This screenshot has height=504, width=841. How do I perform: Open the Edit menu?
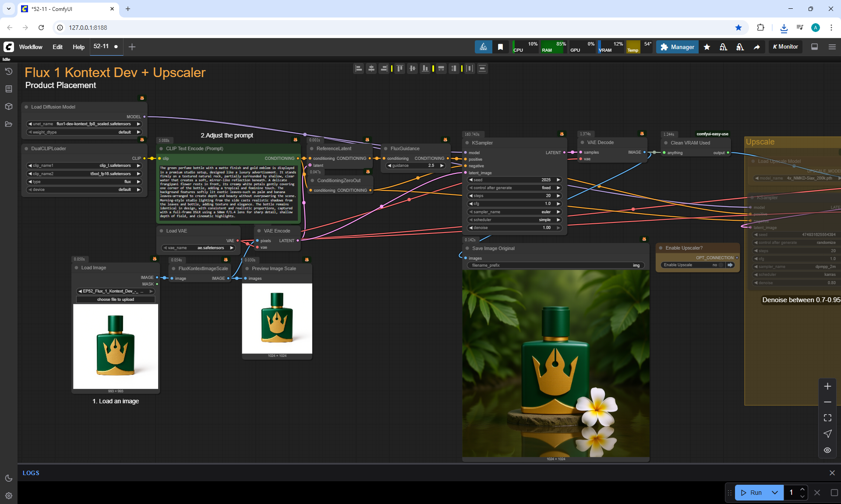click(x=57, y=47)
